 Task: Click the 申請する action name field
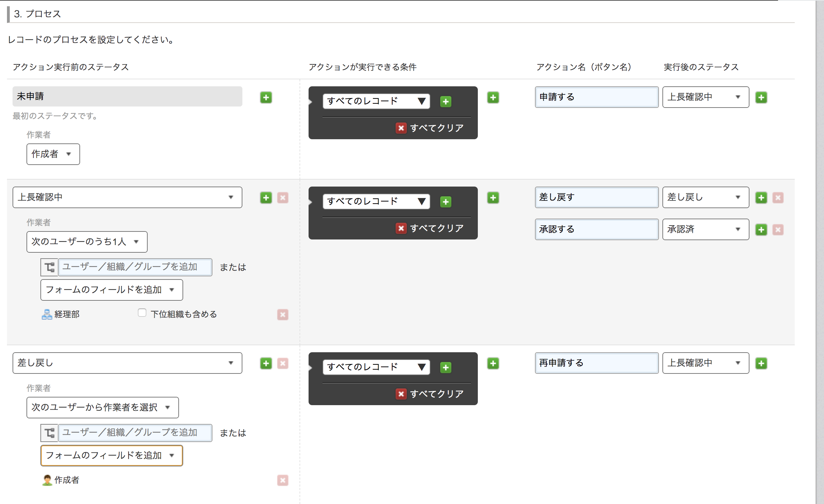pos(597,97)
